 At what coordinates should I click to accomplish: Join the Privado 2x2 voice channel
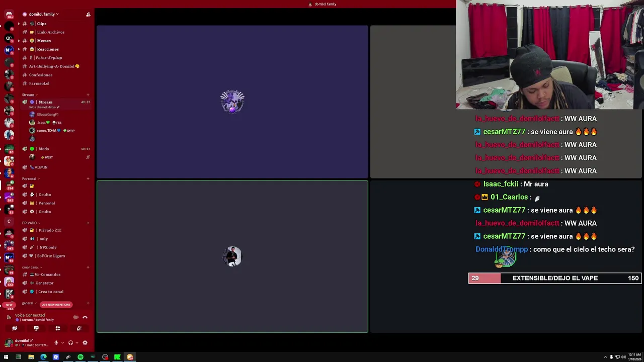[50, 230]
